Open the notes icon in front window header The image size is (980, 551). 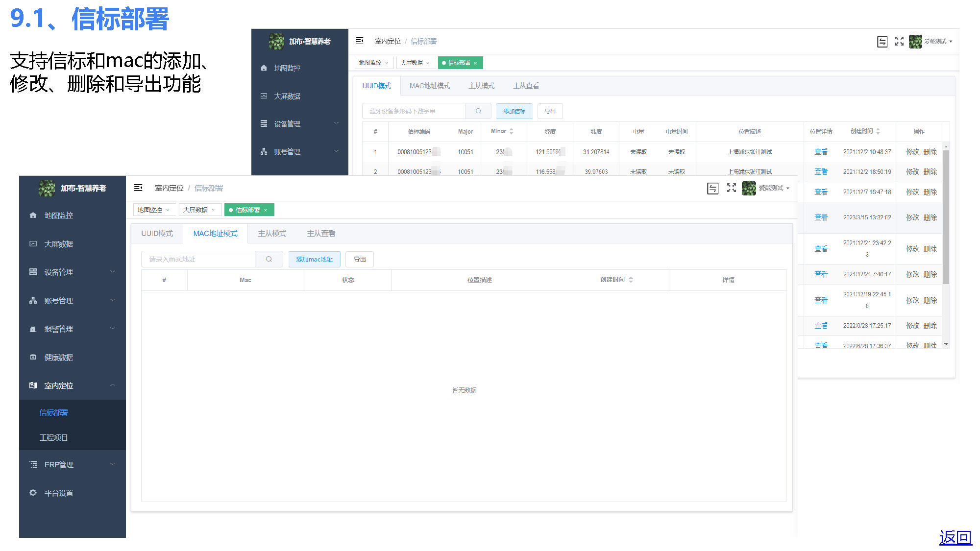coord(712,188)
